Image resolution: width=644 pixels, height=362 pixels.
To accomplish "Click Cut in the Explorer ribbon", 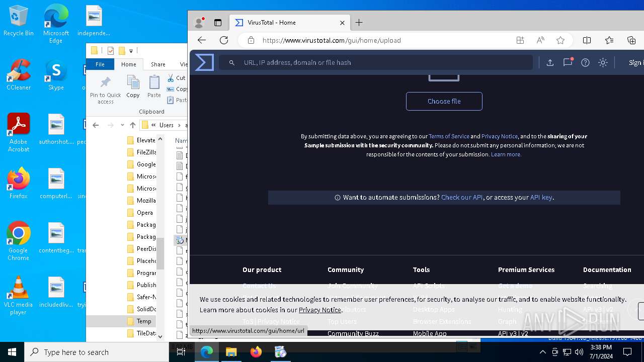I will 176,78.
